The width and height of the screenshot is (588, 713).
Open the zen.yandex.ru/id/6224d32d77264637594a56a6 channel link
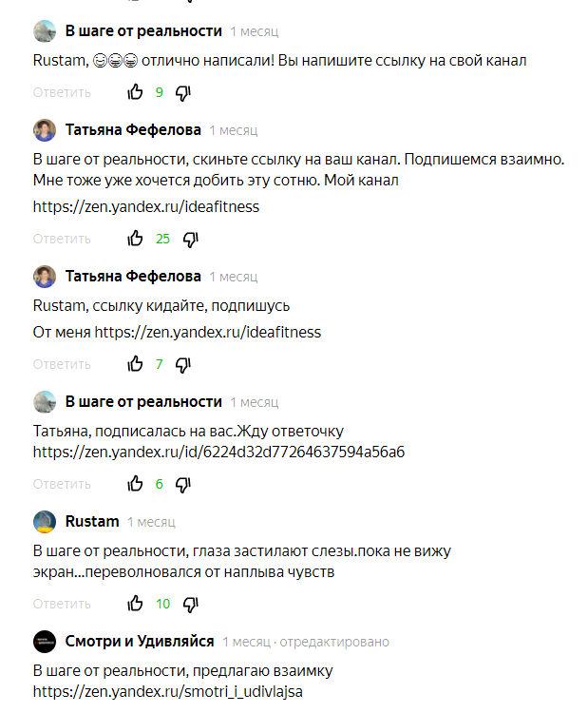218,452
